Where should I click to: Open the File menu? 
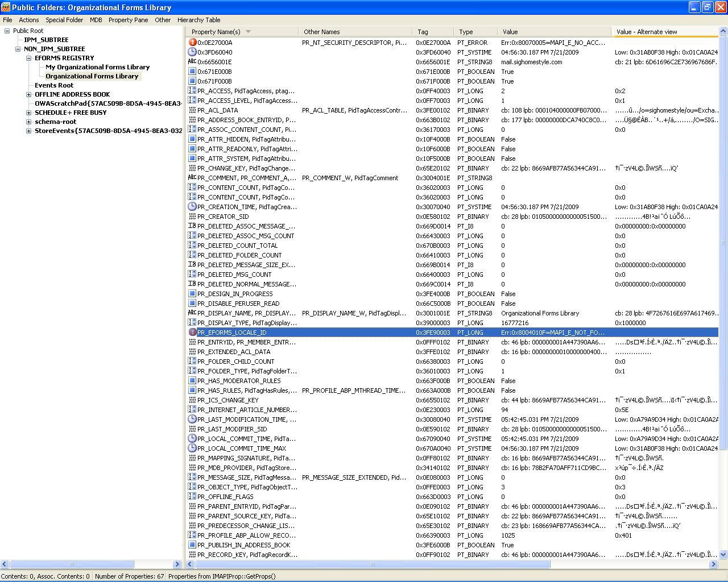click(7, 20)
